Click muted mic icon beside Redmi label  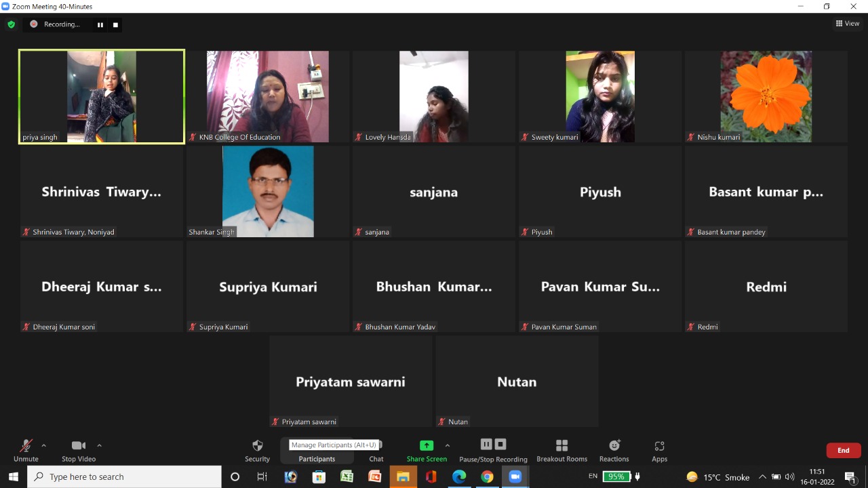[691, 327]
